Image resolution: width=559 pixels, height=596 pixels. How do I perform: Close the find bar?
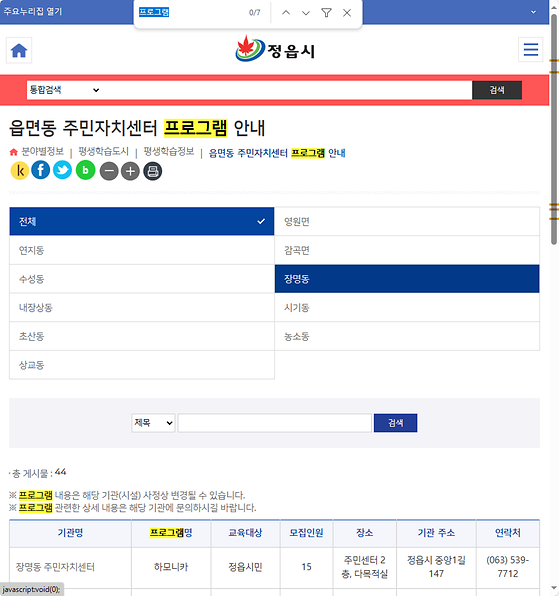coord(347,13)
